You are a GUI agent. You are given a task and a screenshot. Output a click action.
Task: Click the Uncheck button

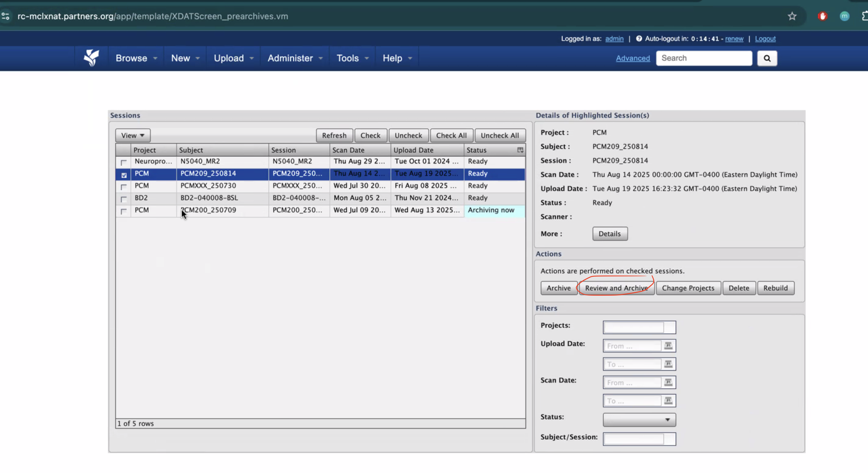(408, 135)
